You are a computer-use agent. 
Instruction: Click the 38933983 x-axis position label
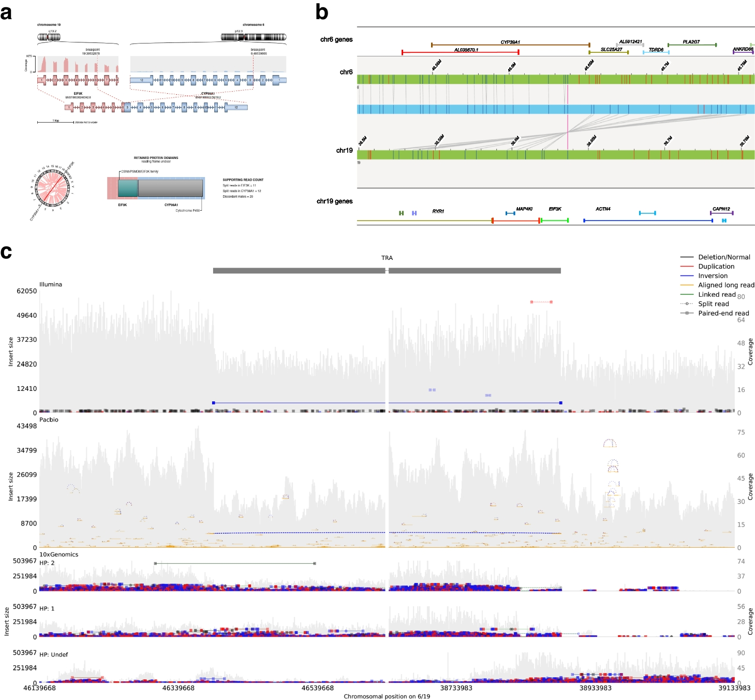(x=596, y=688)
